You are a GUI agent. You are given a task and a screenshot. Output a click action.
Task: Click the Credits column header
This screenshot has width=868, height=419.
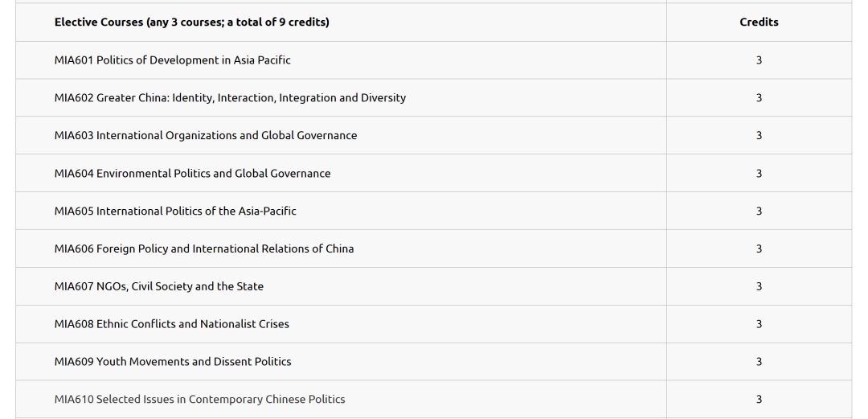pos(759,23)
